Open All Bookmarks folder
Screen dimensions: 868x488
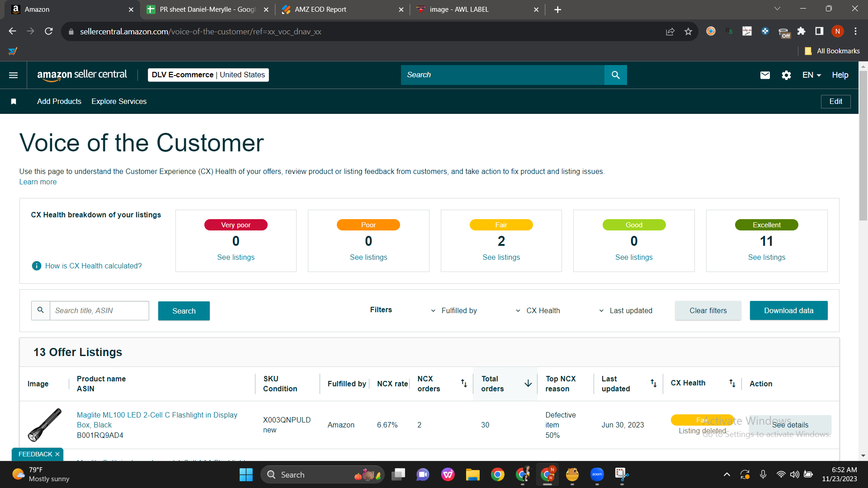coord(832,51)
